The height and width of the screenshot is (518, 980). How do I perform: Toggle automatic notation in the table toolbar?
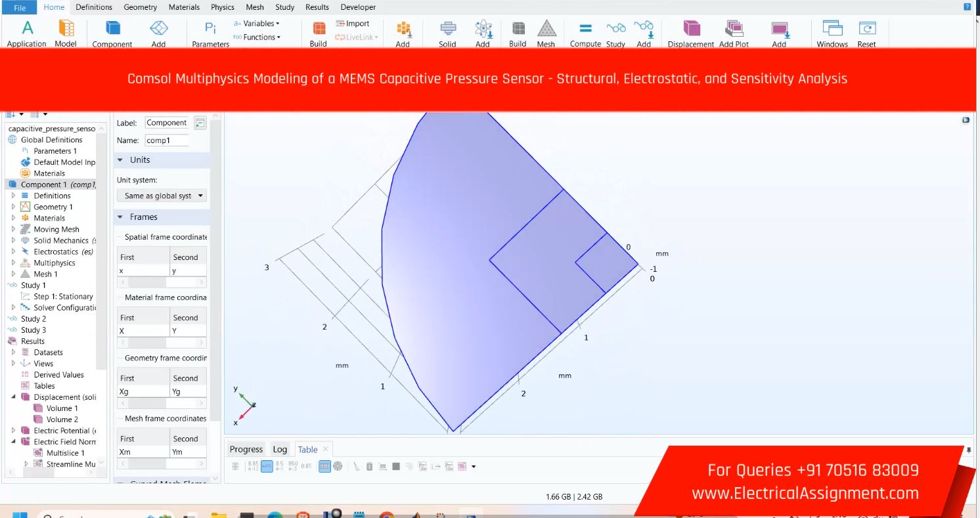click(267, 467)
